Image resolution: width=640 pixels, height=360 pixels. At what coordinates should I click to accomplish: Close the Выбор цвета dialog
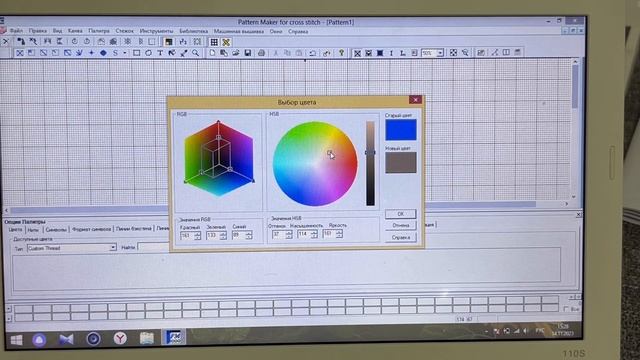tap(415, 100)
